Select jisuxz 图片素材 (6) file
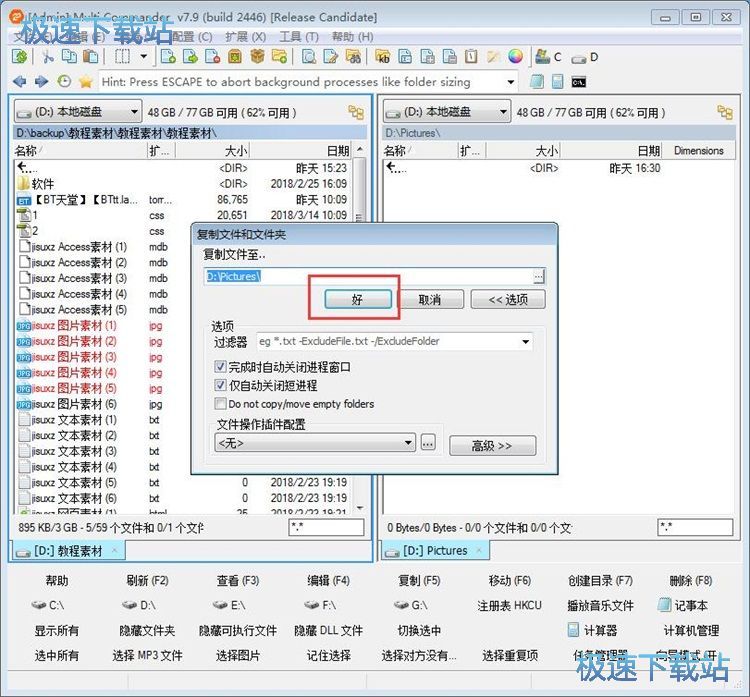Viewport: 750px width, 697px height. pos(74,404)
